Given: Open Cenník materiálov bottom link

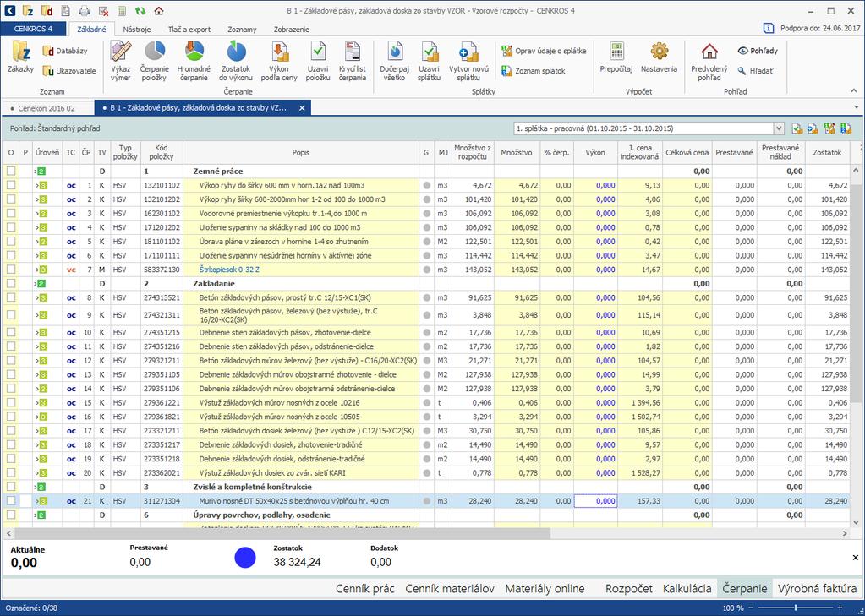Looking at the screenshot, I should [x=450, y=588].
